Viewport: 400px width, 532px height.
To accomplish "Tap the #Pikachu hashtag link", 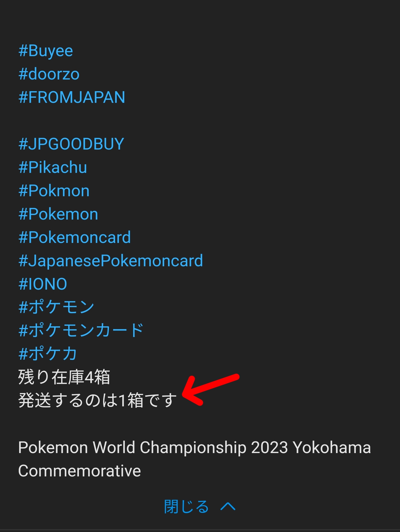I will click(x=53, y=168).
